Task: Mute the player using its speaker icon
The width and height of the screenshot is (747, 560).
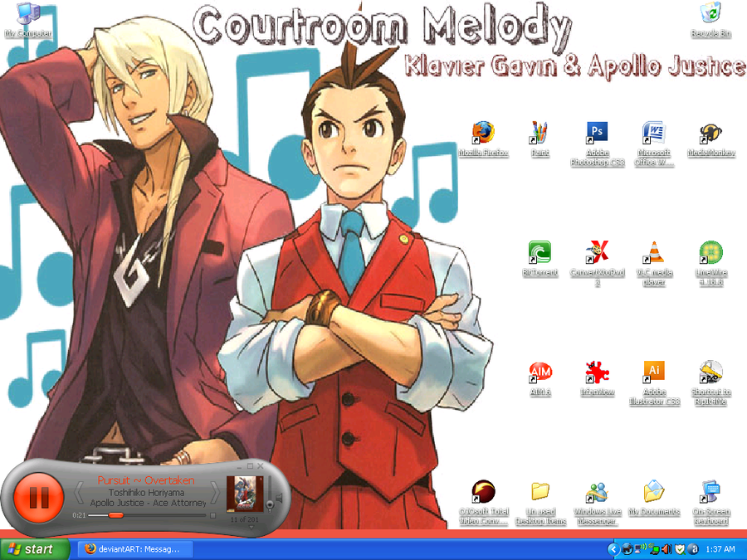Action: click(280, 498)
